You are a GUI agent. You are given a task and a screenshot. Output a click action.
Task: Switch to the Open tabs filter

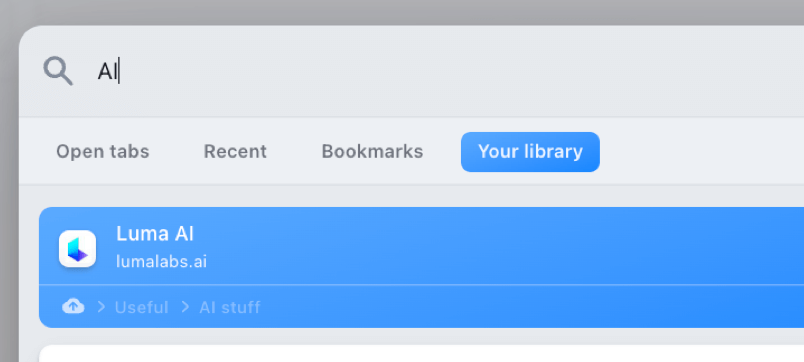click(x=103, y=152)
